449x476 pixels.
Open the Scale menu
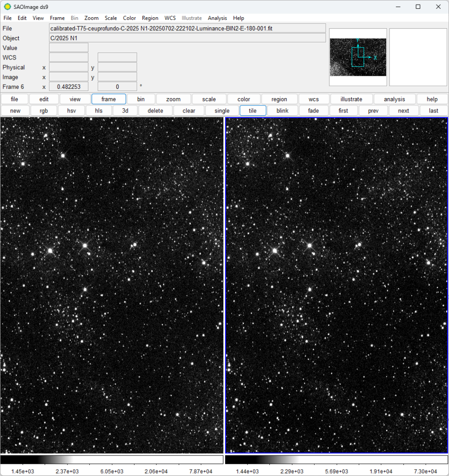[111, 18]
